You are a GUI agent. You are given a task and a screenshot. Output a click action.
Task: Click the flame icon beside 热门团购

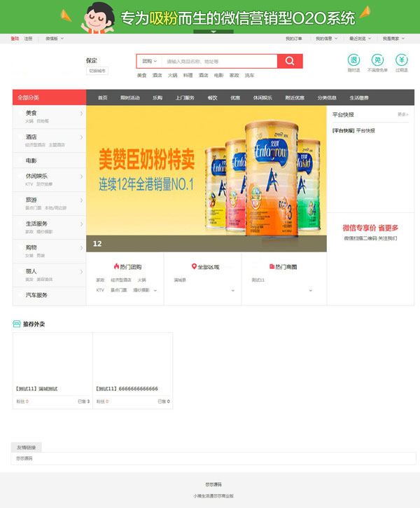click(116, 266)
